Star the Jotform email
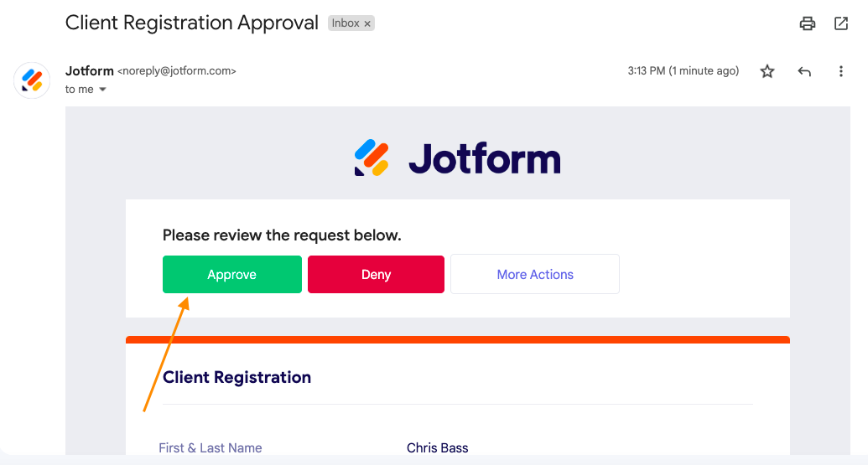Viewport: 868px width, 465px height. [767, 72]
